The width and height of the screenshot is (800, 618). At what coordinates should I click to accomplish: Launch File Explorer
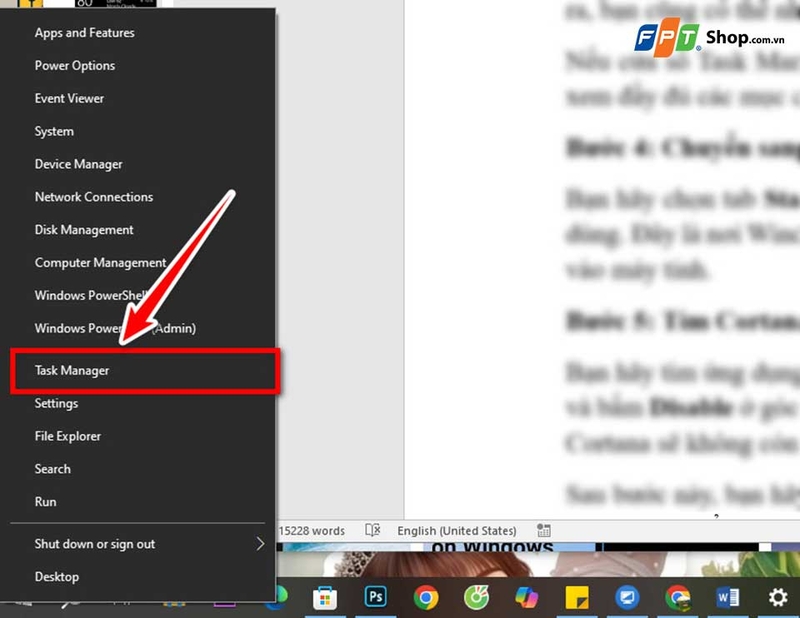tap(138, 436)
